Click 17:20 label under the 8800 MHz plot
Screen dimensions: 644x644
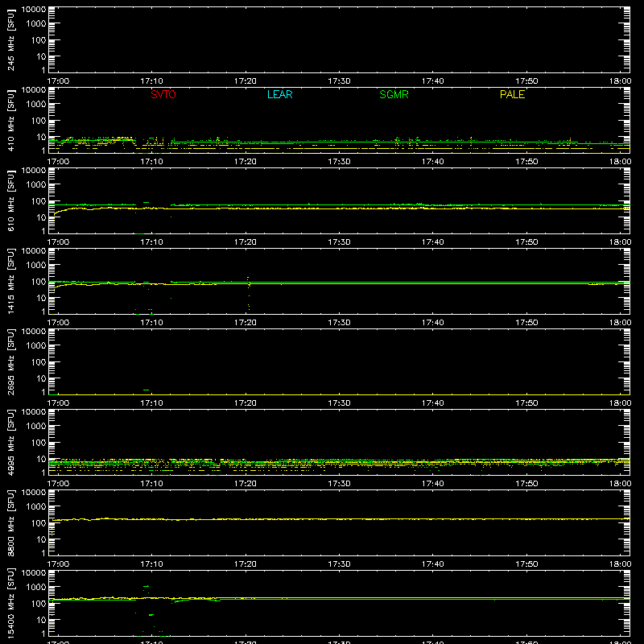click(246, 564)
